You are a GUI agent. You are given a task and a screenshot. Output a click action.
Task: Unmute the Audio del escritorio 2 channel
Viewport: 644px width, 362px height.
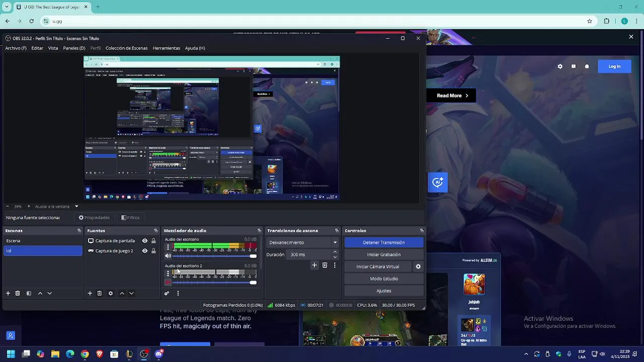[x=168, y=282]
